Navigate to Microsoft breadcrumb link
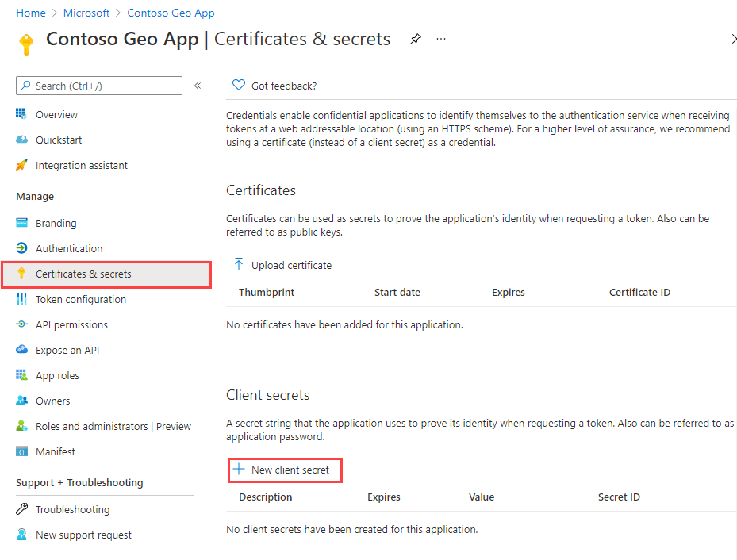Viewport: 737px width, 560px height. coord(87,13)
